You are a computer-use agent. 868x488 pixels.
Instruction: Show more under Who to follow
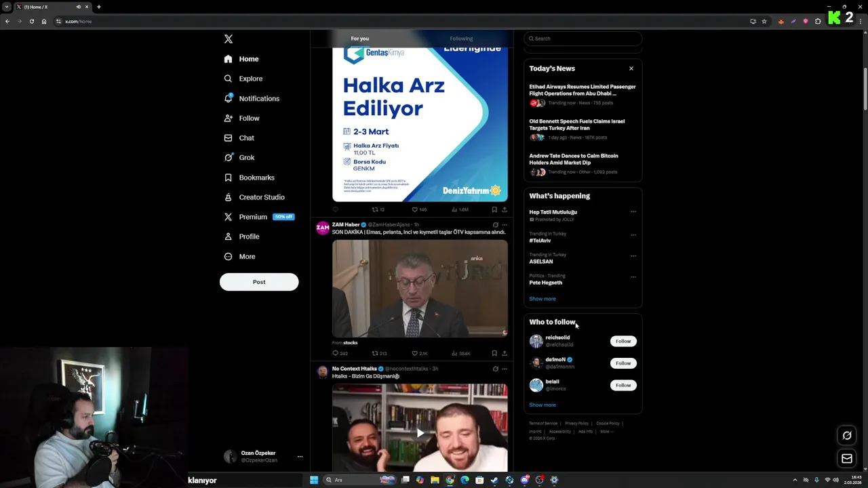(x=542, y=405)
